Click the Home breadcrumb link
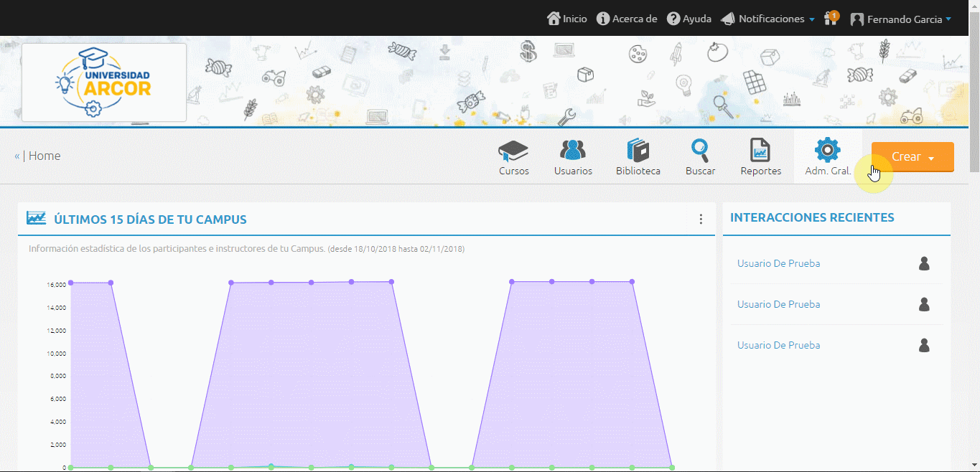This screenshot has height=472, width=980. pos(45,156)
